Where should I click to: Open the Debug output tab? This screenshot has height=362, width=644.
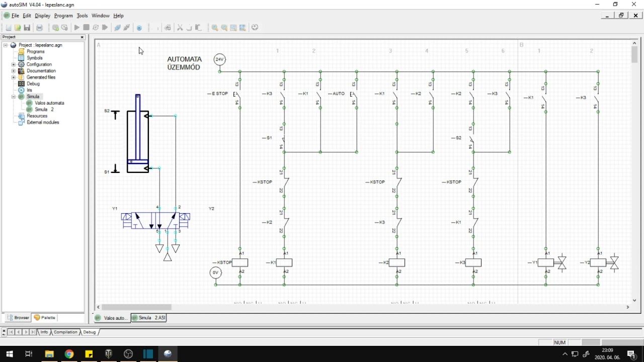click(89, 332)
